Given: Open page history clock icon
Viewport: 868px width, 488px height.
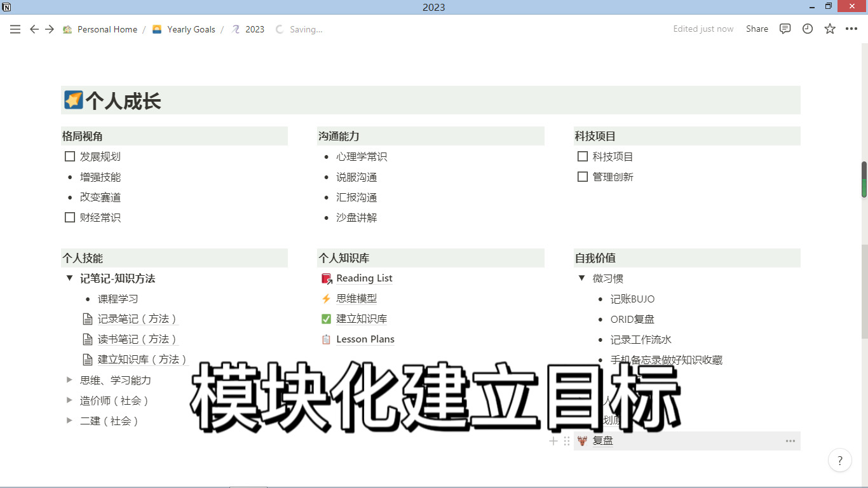Looking at the screenshot, I should (808, 29).
